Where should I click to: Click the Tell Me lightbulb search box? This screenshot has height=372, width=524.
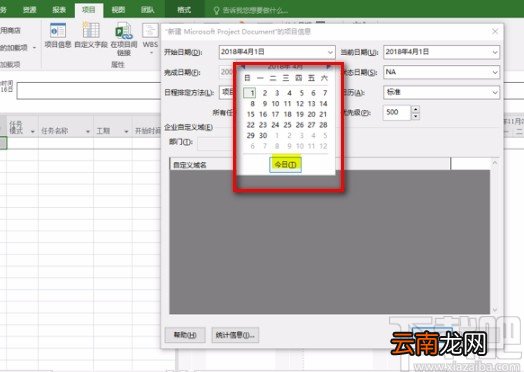[251, 10]
